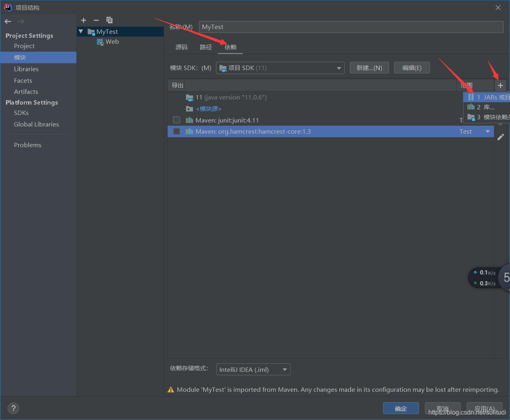Add a new module with plus icon
Image resolution: width=510 pixels, height=420 pixels.
(x=84, y=20)
